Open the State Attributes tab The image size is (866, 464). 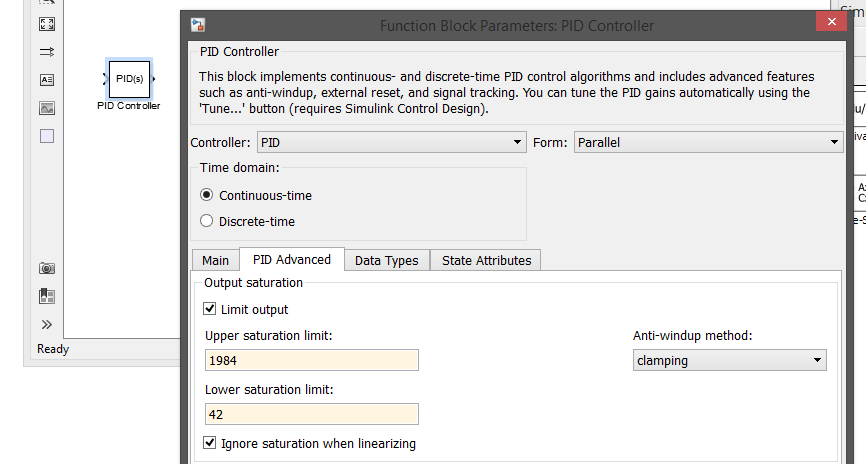(x=486, y=260)
